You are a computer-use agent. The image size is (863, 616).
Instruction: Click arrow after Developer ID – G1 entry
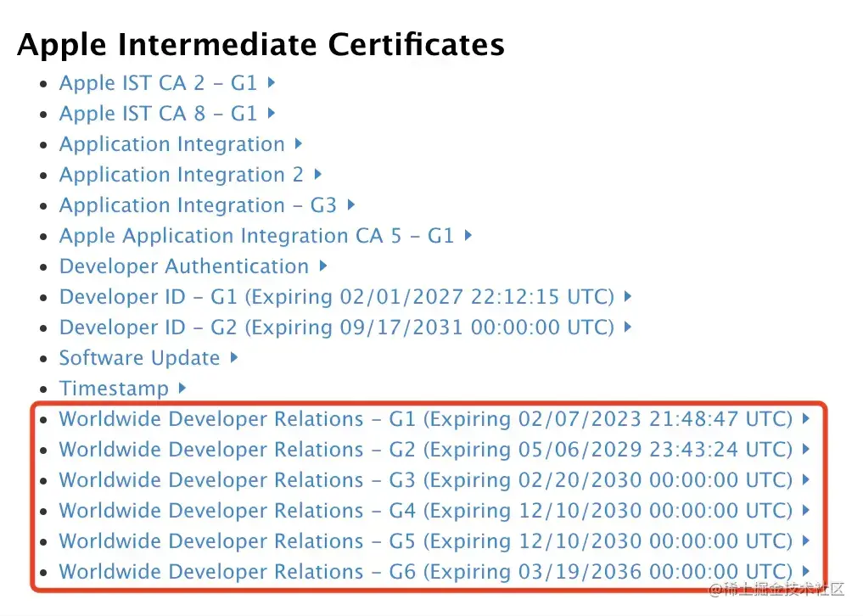(628, 296)
